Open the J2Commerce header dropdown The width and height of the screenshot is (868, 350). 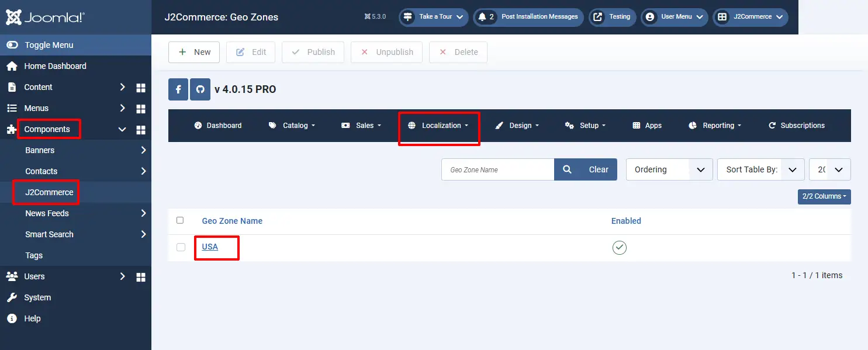tap(750, 17)
